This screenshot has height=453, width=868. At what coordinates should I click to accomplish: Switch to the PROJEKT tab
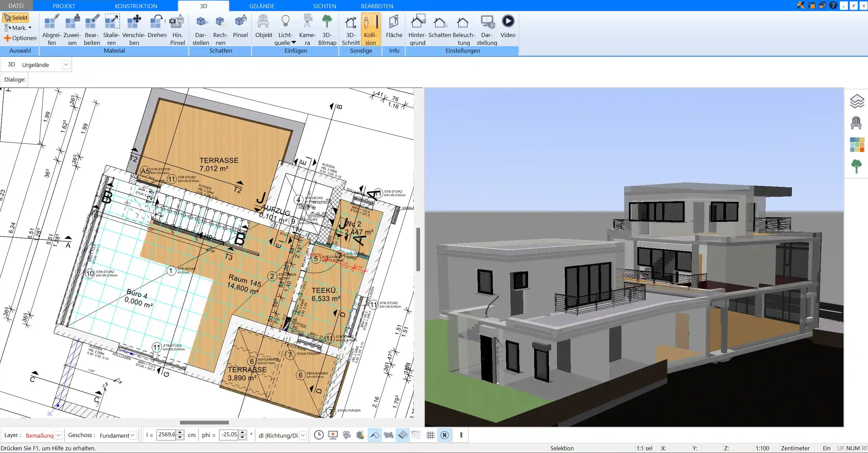tap(64, 6)
